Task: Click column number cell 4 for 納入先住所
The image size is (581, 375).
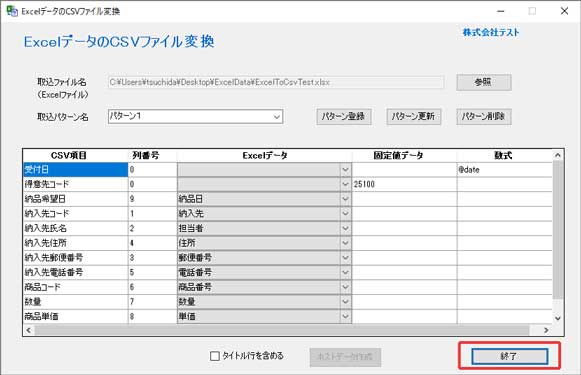Action: (x=153, y=243)
